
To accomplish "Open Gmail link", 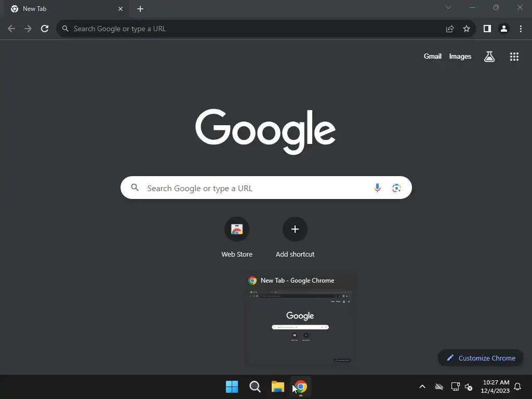I will [x=433, y=56].
